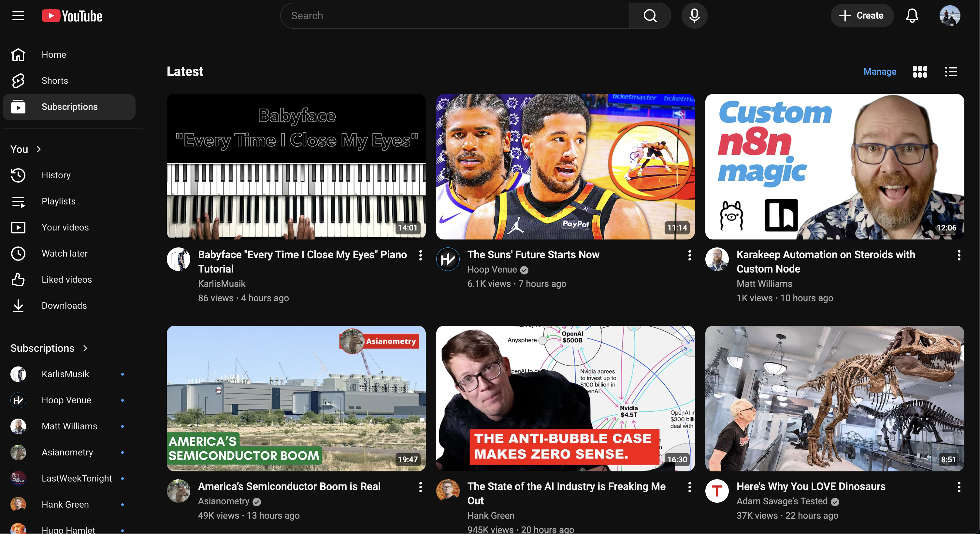The image size is (980, 534).
Task: Switch to list view layout
Action: tap(951, 71)
